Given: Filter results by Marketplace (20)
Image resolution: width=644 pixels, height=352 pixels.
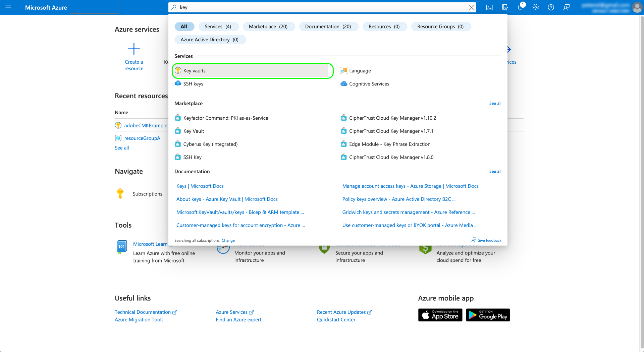Looking at the screenshot, I should (x=268, y=26).
